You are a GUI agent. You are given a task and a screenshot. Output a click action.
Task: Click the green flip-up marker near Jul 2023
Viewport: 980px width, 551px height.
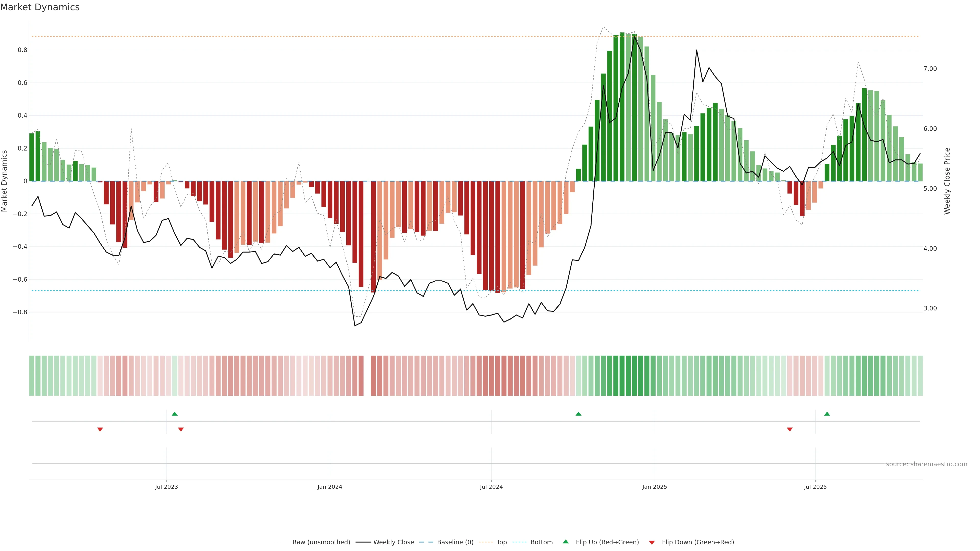click(x=175, y=414)
